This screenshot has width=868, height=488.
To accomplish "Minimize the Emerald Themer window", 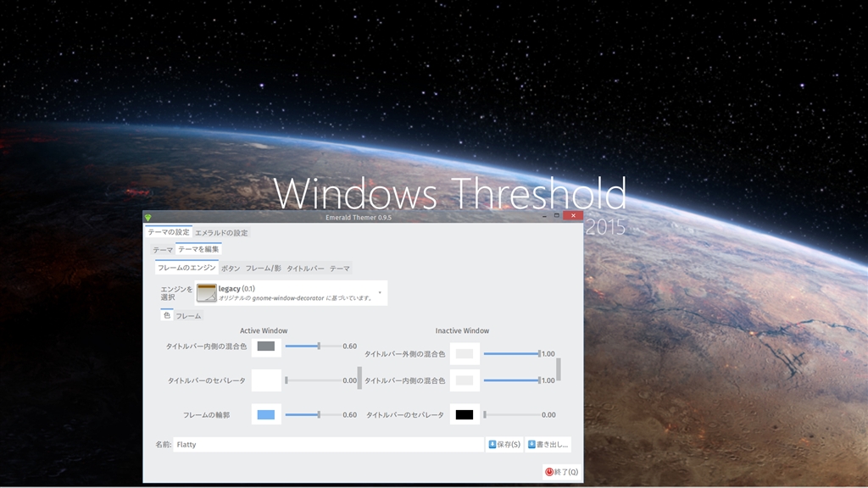I will (545, 216).
